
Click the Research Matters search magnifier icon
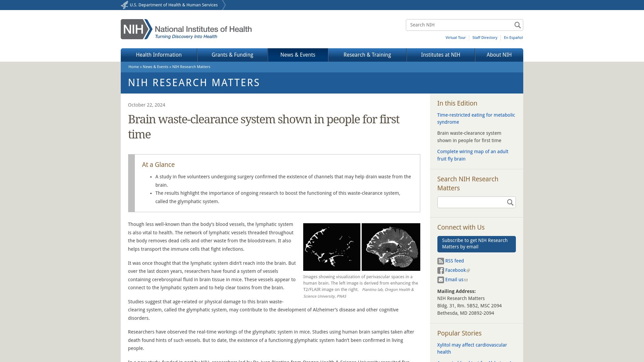510,202
